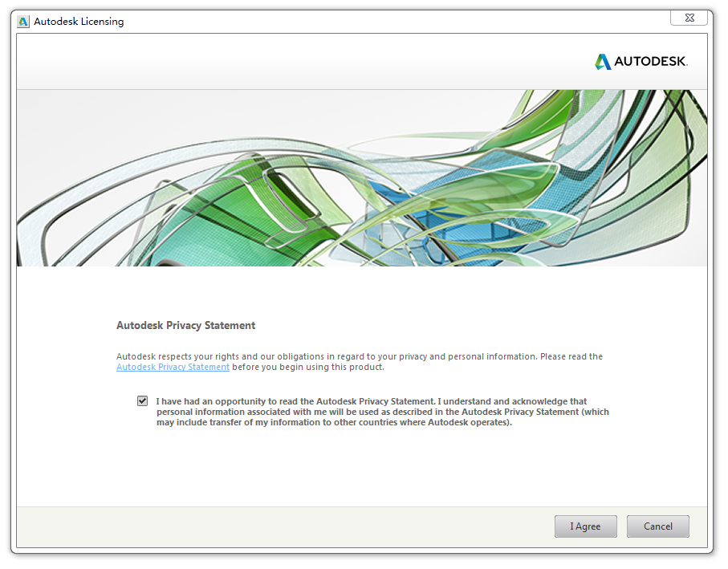Image resolution: width=728 pixels, height=569 pixels.
Task: Click the 'Autodesk respects your rights' paragraph
Action: pyautogui.click(x=360, y=361)
